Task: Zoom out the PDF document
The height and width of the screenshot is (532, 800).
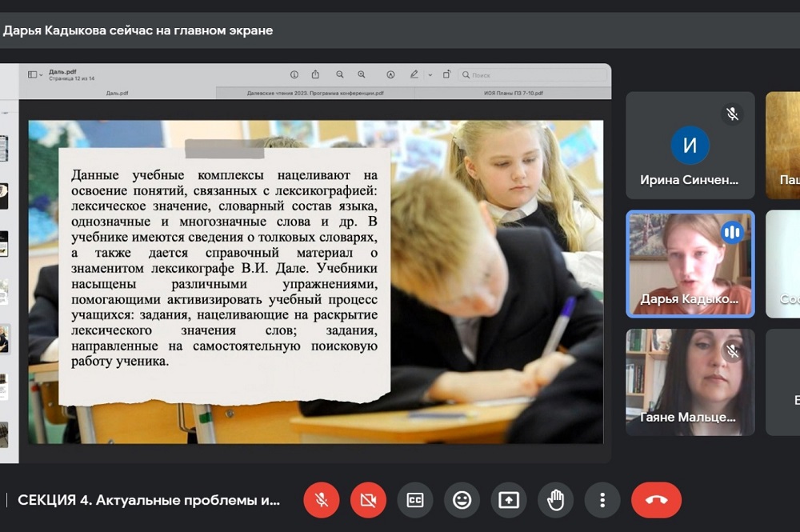Action: click(340, 74)
